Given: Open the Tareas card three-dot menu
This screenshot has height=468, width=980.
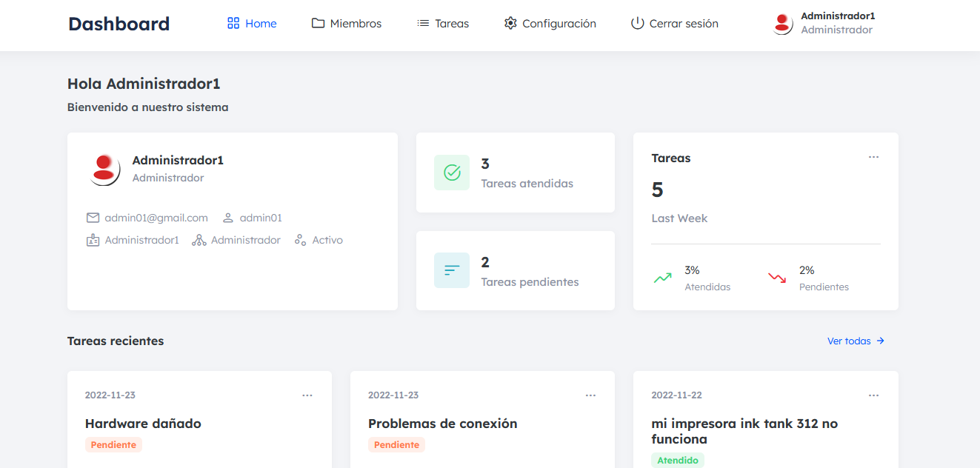Looking at the screenshot, I should (x=873, y=158).
